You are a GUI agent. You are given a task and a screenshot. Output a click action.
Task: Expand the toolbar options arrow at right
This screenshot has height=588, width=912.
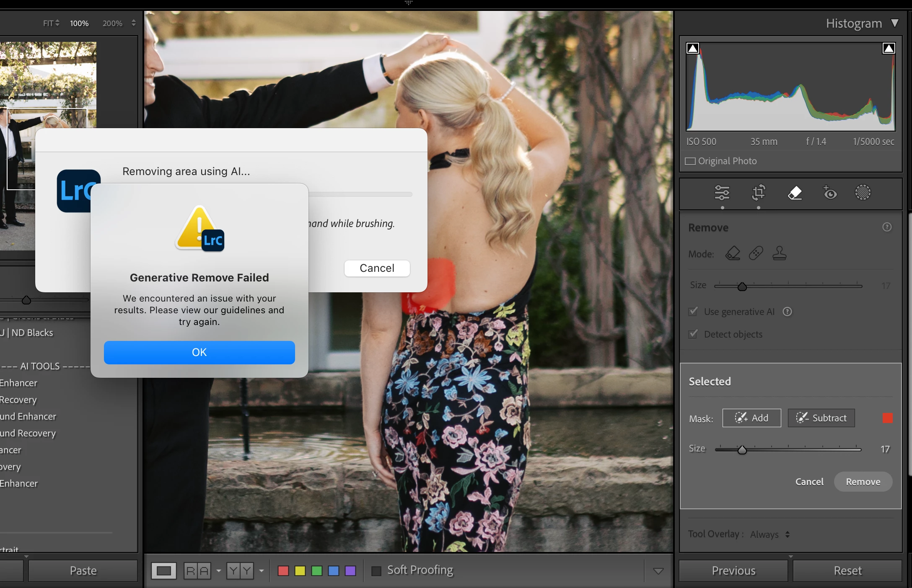pyautogui.click(x=658, y=571)
